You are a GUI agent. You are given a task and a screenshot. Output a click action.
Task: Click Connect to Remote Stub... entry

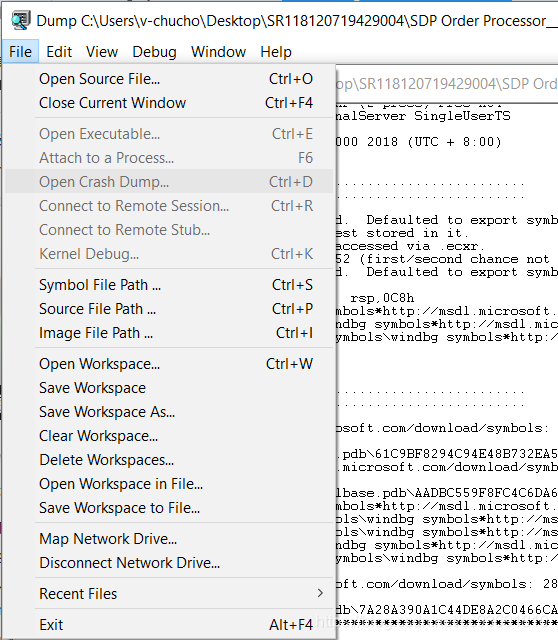169,230
